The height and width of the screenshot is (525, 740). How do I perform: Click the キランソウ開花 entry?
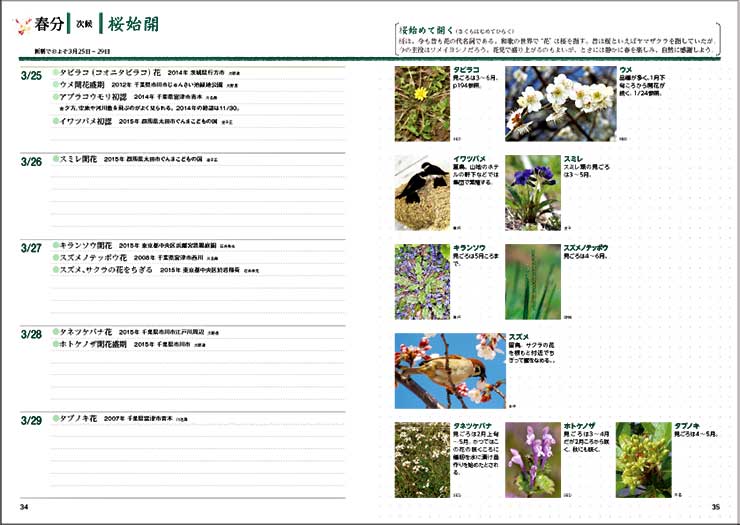85,246
